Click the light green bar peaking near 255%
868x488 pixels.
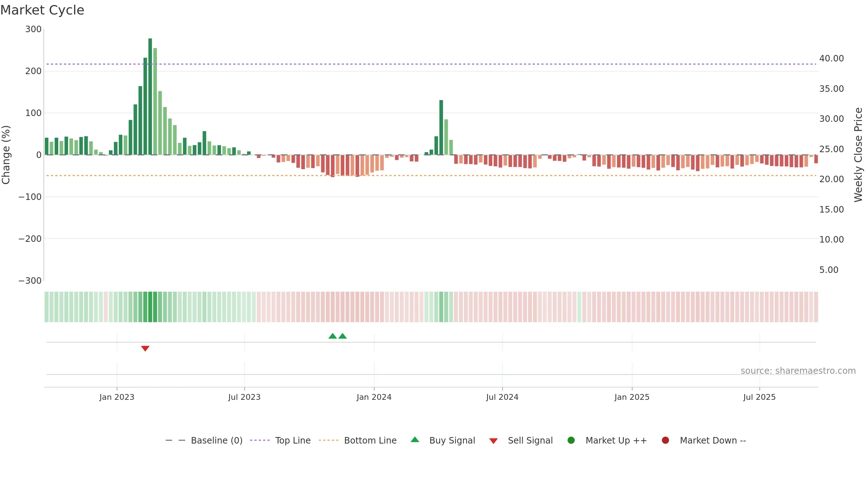[x=155, y=101]
